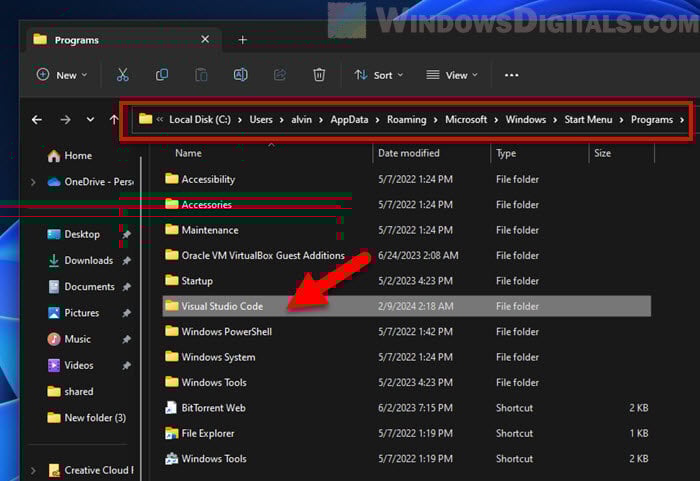
Task: Click Programs breadcrumb segment
Action: click(651, 120)
